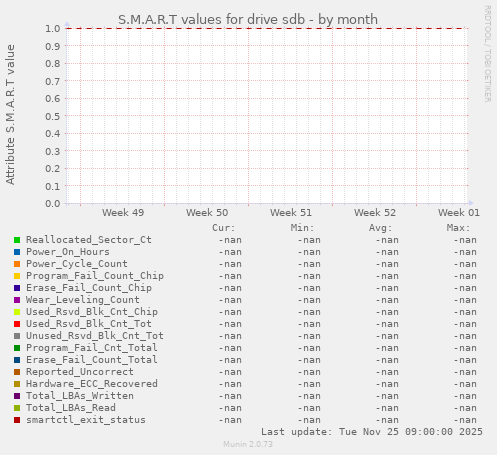Click the 0.0 y-axis tick label
The height and width of the screenshot is (455, 497).
point(53,204)
